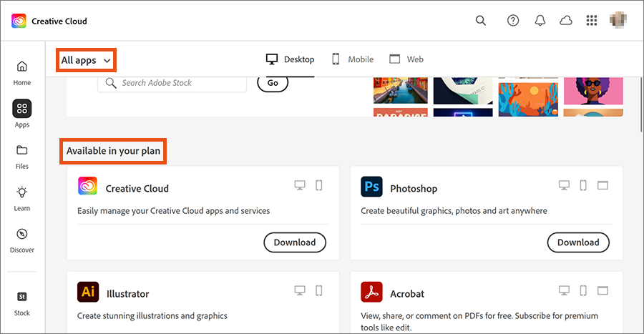
Task: Switch to the Mobile tab
Action: coord(353,59)
